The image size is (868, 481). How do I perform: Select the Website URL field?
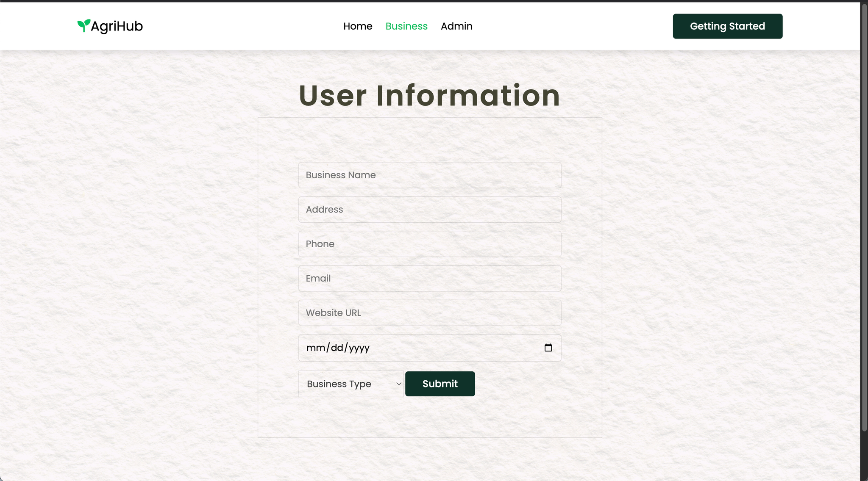tap(429, 313)
